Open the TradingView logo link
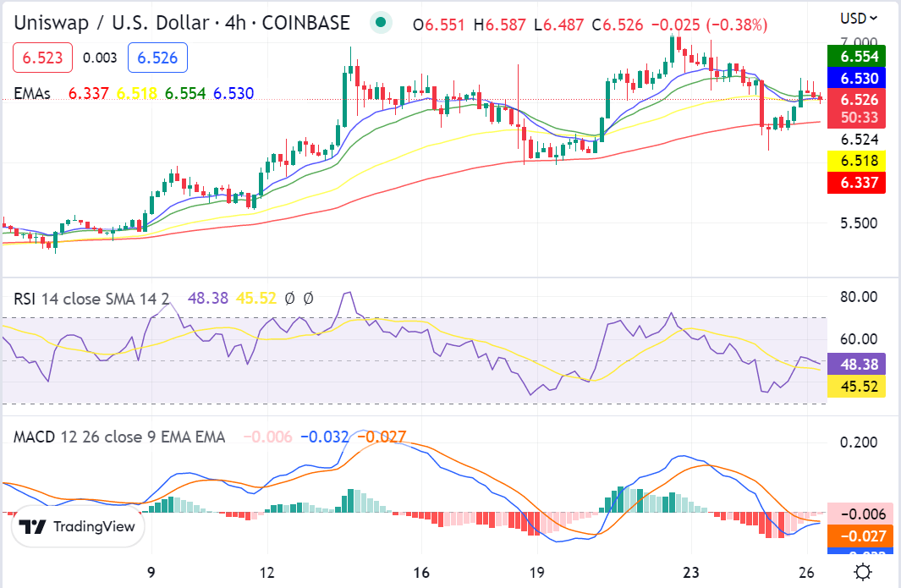This screenshot has width=901, height=588. coord(78,526)
